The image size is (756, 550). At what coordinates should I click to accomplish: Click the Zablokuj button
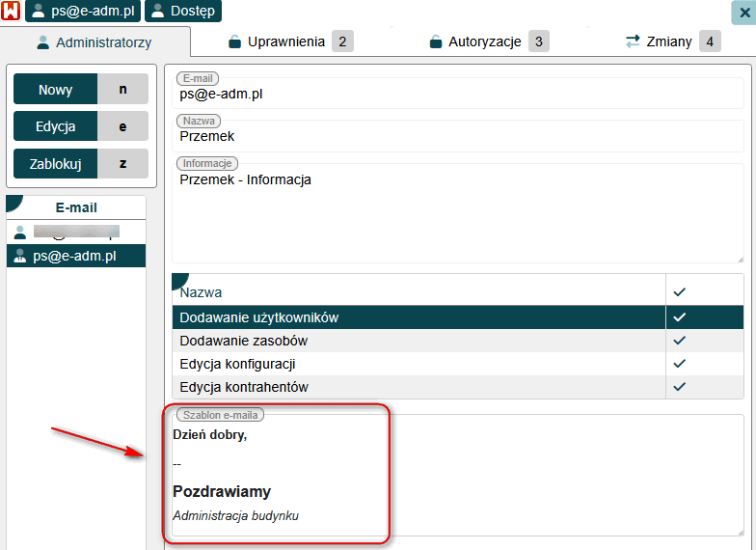pyautogui.click(x=56, y=163)
